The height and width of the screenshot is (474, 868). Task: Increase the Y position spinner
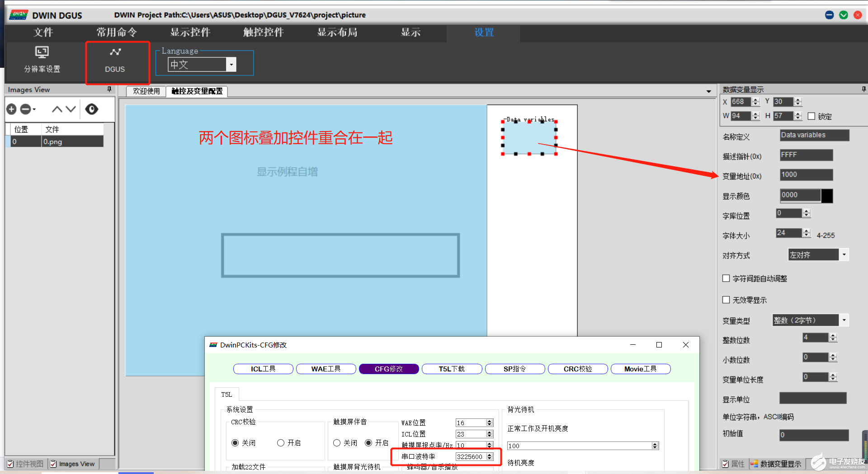click(x=798, y=100)
